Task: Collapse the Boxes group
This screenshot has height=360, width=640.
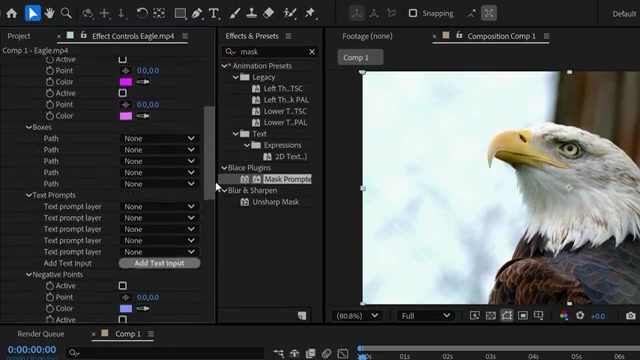Action: tap(29, 127)
